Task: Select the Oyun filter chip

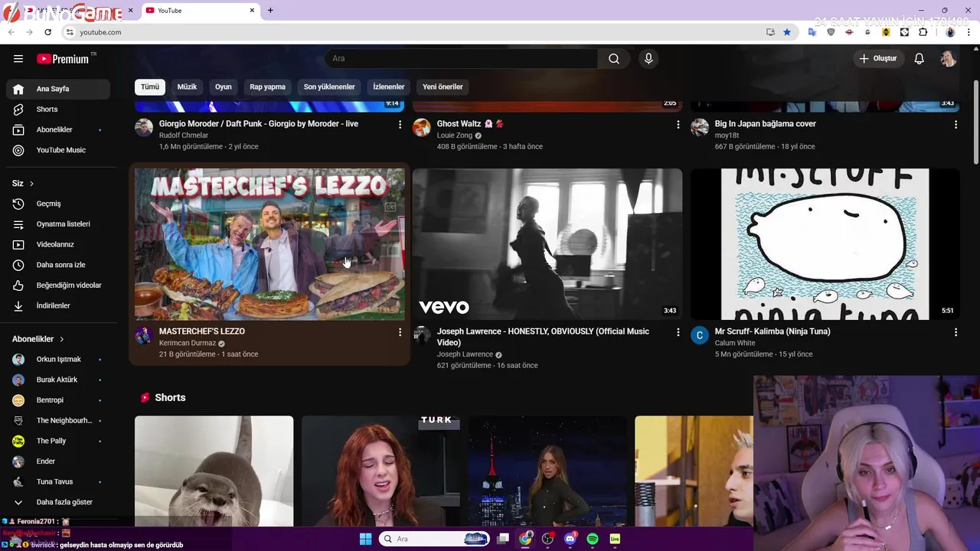Action: [x=224, y=86]
